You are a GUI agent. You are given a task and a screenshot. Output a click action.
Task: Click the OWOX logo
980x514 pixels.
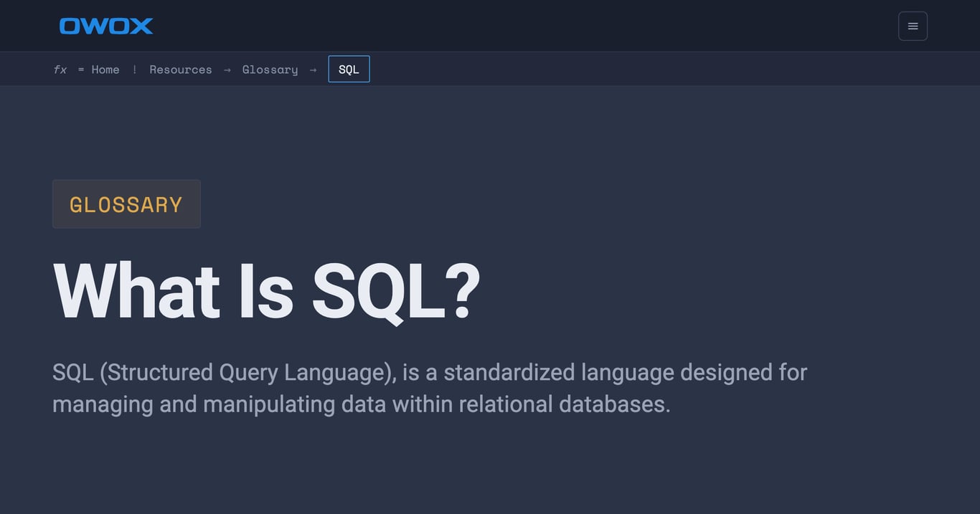pos(106,26)
